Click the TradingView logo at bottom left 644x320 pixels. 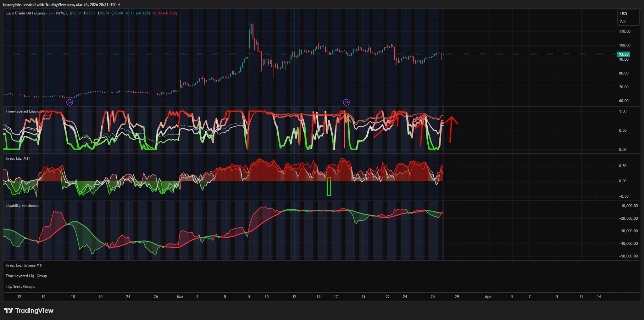click(29, 311)
